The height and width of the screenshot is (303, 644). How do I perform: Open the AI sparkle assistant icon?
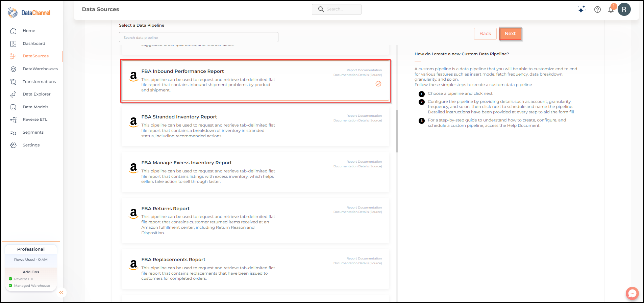pyautogui.click(x=581, y=9)
